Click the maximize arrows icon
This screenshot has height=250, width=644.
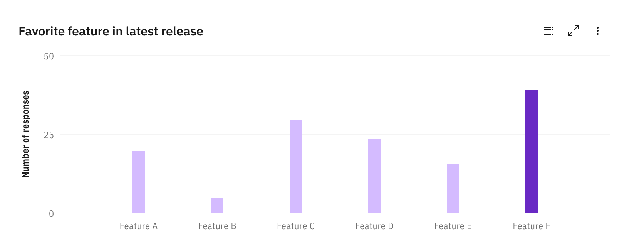[572, 31]
